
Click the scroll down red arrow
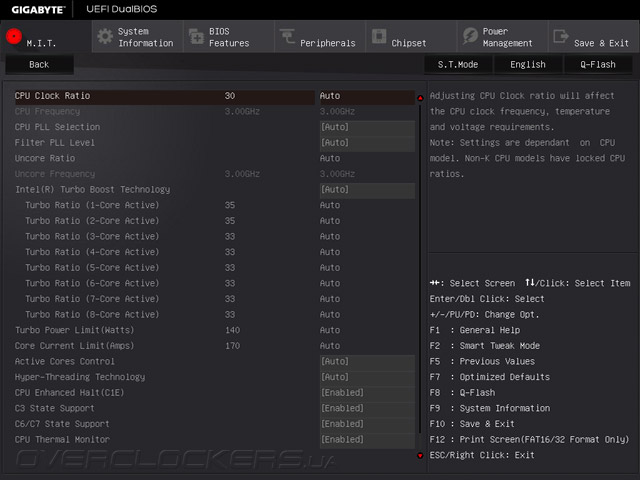click(x=420, y=455)
